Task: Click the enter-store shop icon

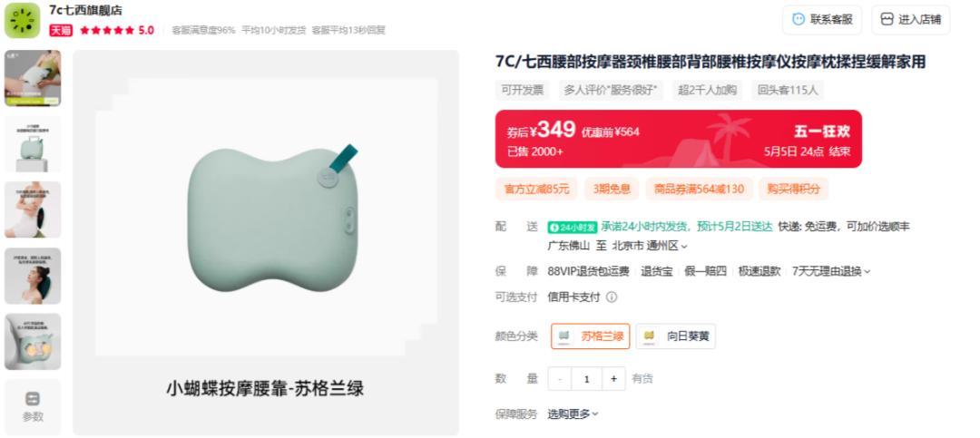Action: tap(887, 19)
